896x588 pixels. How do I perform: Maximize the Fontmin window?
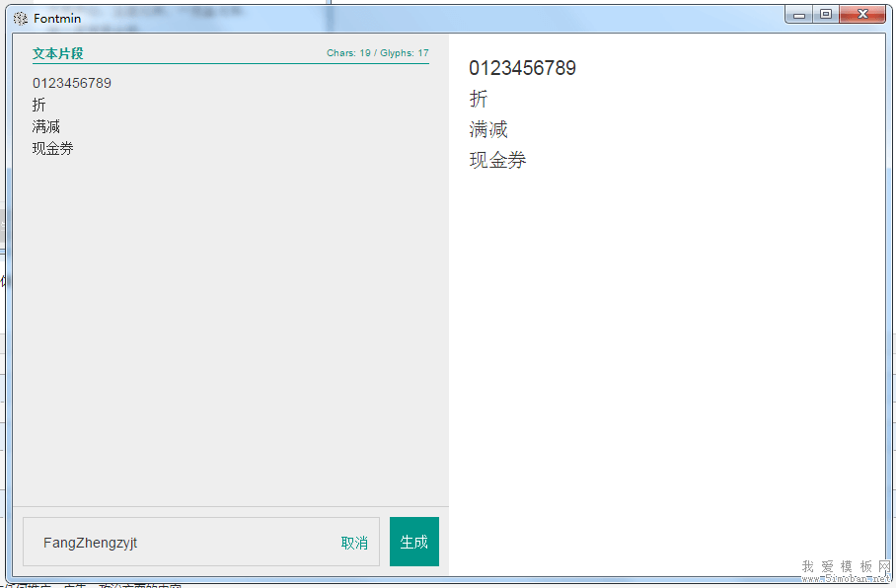(x=825, y=15)
